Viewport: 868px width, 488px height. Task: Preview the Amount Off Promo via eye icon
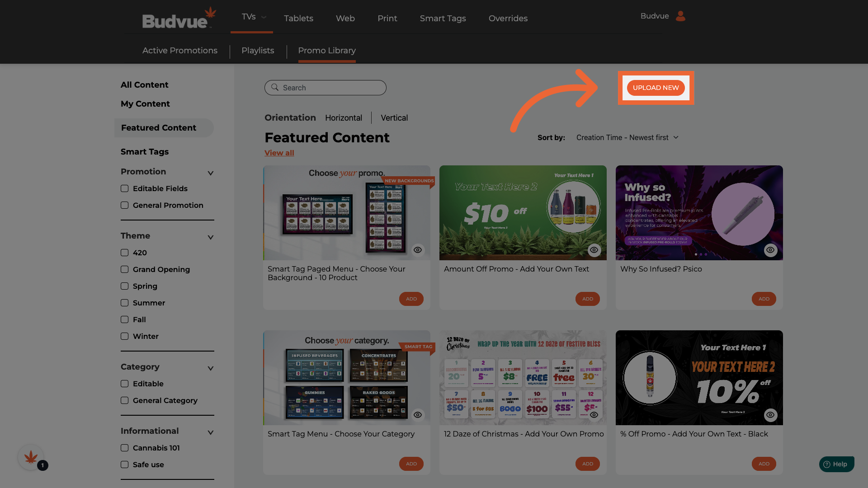(x=594, y=250)
